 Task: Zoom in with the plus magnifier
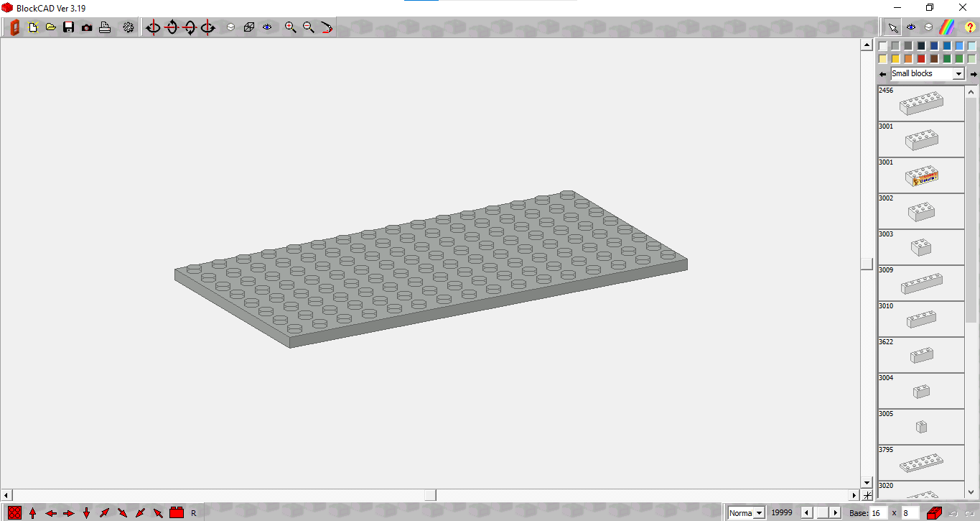click(x=290, y=27)
